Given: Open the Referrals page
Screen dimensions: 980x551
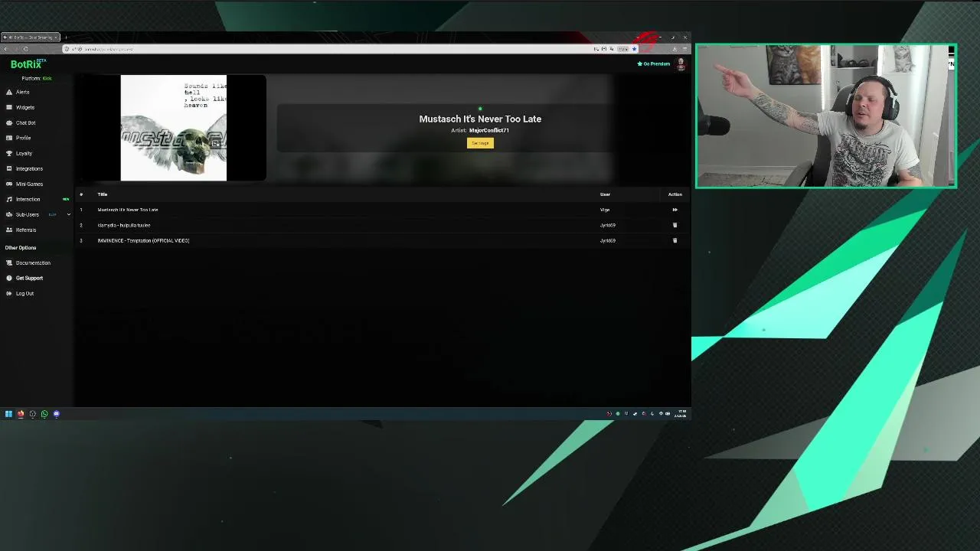Looking at the screenshot, I should tap(26, 230).
